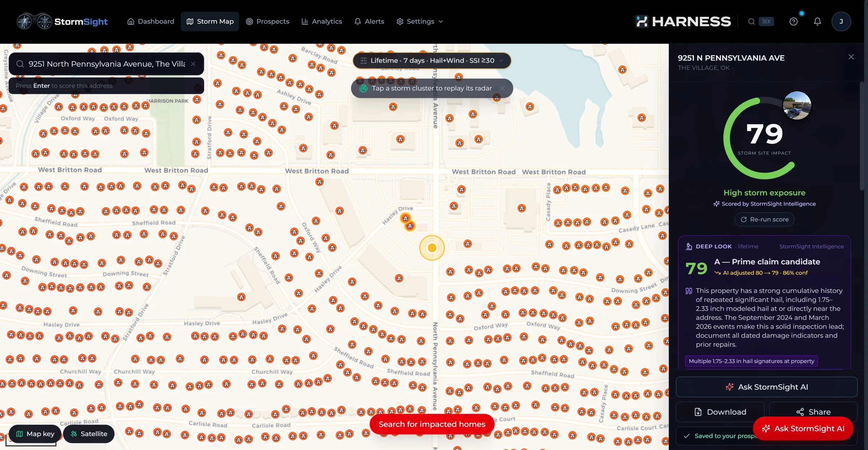Download the property report
This screenshot has width=868, height=450.
(x=720, y=412)
